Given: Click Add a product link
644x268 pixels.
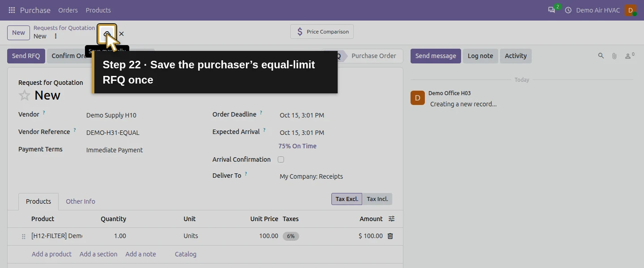Looking at the screenshot, I should point(51,254).
